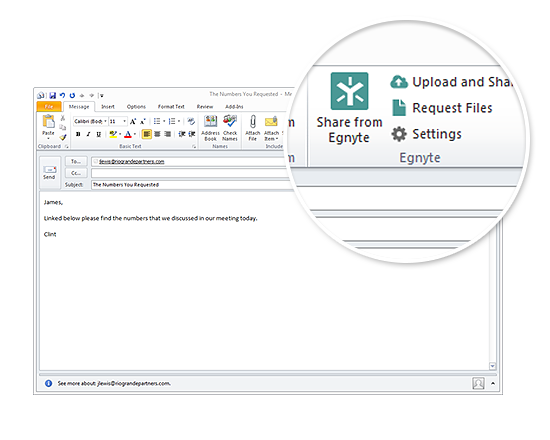Switch to the Add-Ins tab

click(x=234, y=106)
